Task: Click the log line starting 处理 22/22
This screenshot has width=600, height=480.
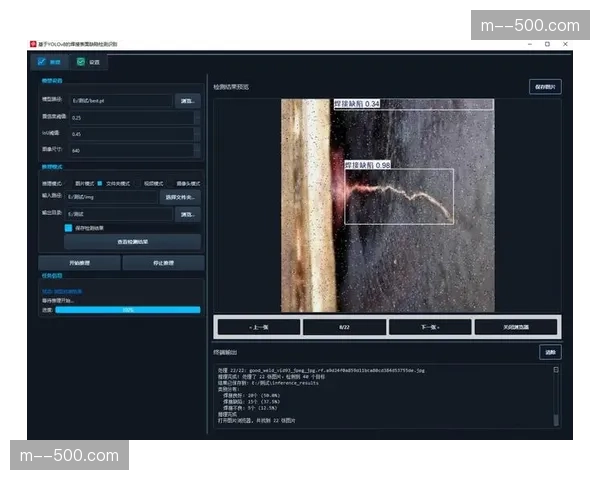Action: coord(321,371)
